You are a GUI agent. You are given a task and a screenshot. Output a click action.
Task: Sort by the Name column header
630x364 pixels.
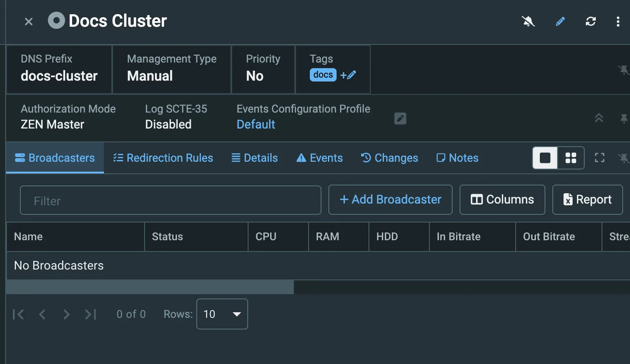click(x=76, y=237)
